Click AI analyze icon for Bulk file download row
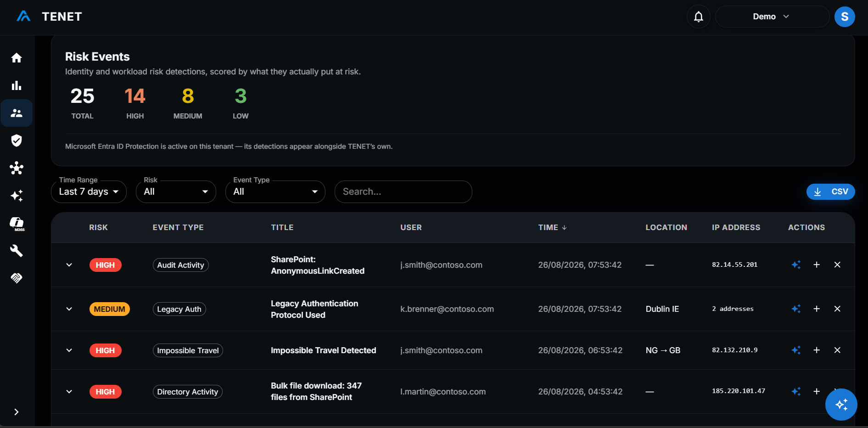This screenshot has width=868, height=428. [796, 392]
